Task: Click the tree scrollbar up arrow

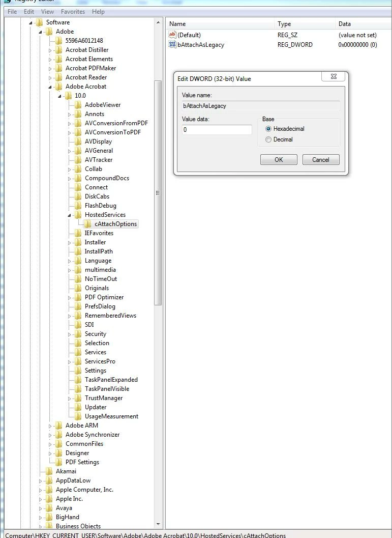Action: [x=158, y=22]
